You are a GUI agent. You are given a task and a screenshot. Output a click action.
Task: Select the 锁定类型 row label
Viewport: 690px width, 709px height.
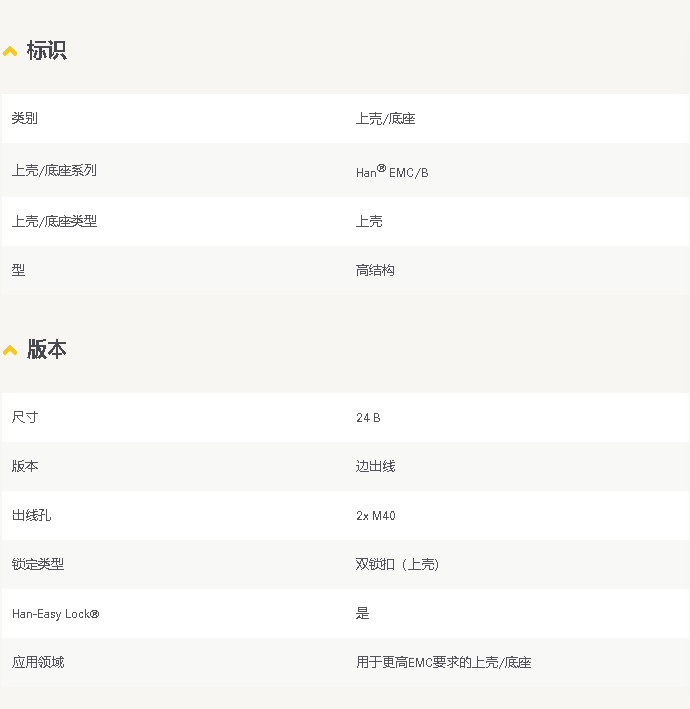point(38,564)
